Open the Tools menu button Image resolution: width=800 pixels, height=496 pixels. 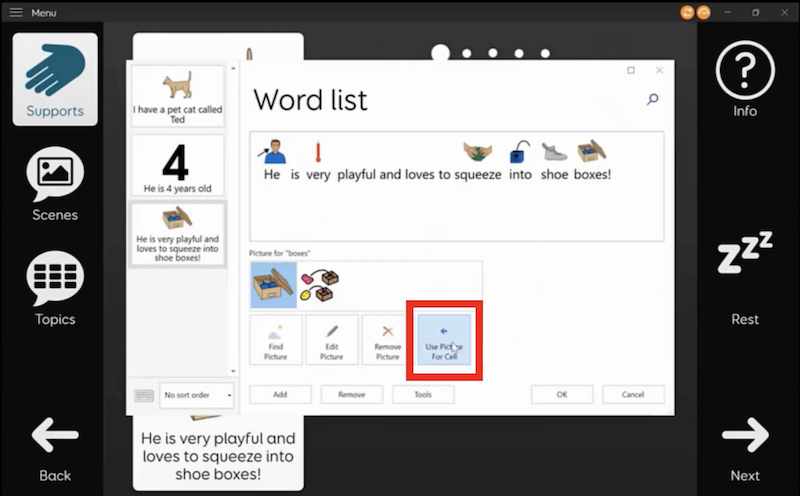pos(424,395)
